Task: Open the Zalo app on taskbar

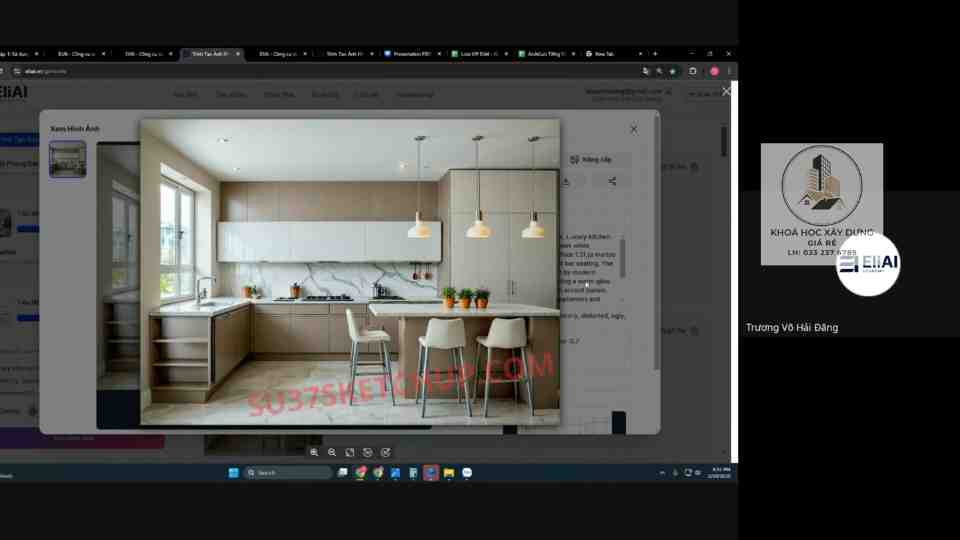Action: 467,473
